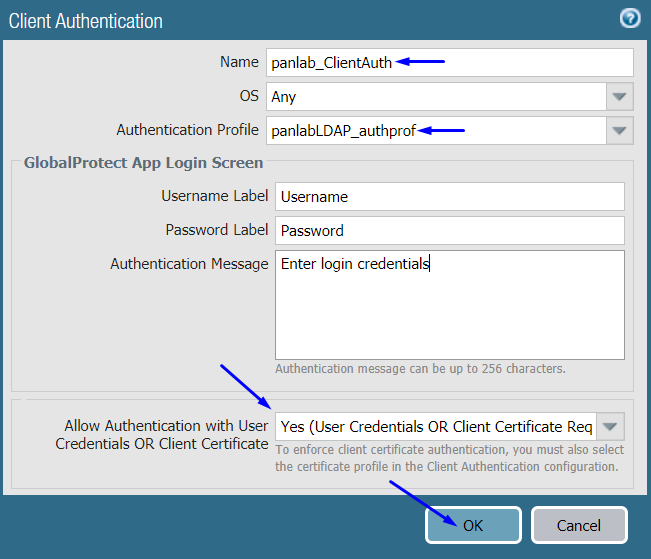Image resolution: width=651 pixels, height=559 pixels.
Task: Click the Password Label input field
Action: (450, 230)
